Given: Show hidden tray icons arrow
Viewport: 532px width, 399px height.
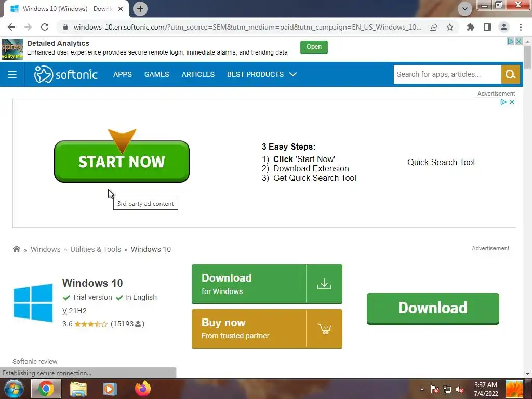Looking at the screenshot, I should pos(422,389).
